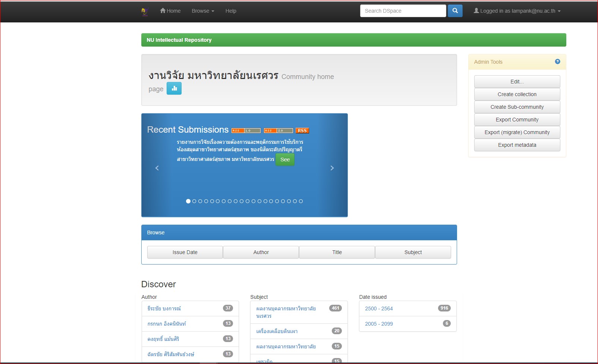598x364 pixels.
Task: Open the recent submission title text
Action: [x=240, y=151]
